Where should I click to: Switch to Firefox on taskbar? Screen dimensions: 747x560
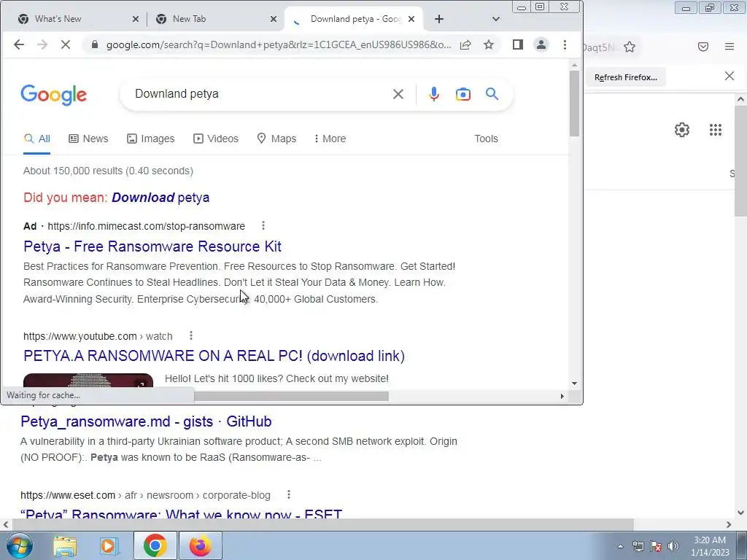pyautogui.click(x=200, y=545)
